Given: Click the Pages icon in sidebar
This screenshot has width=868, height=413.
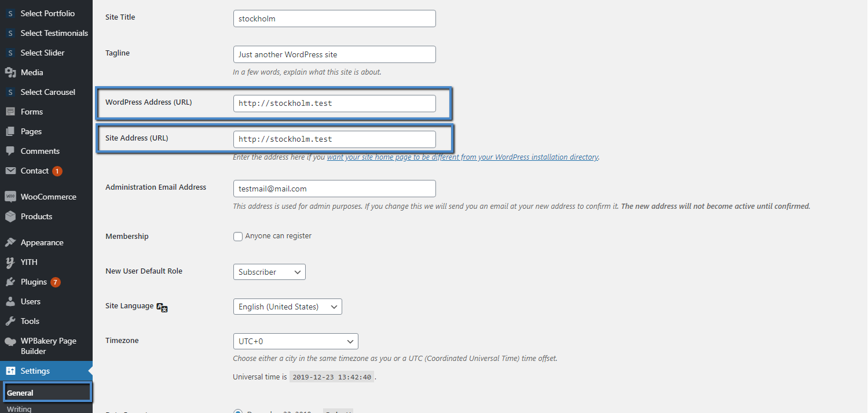Looking at the screenshot, I should (x=10, y=131).
